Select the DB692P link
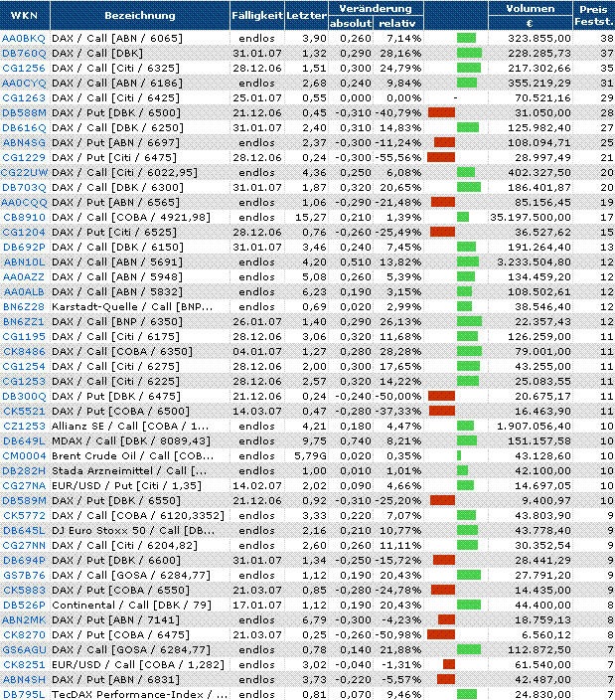615x700 pixels. tap(24, 247)
